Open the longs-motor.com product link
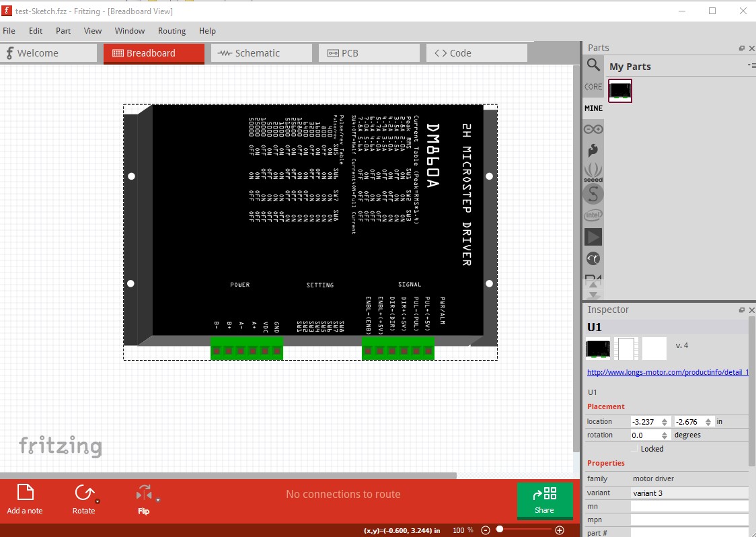The width and height of the screenshot is (756, 537). 668,372
